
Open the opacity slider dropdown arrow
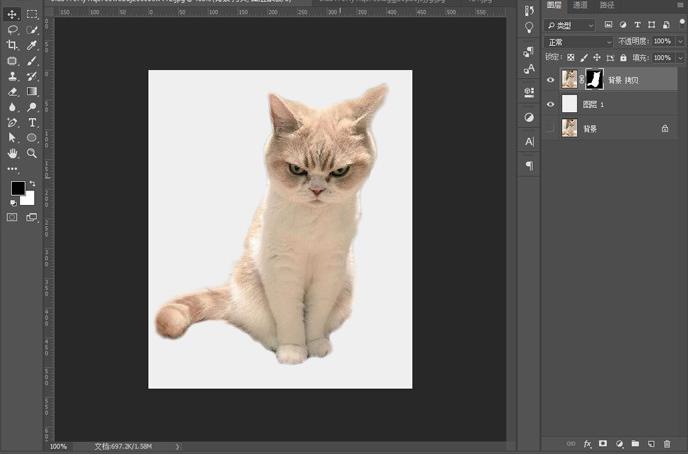point(681,41)
